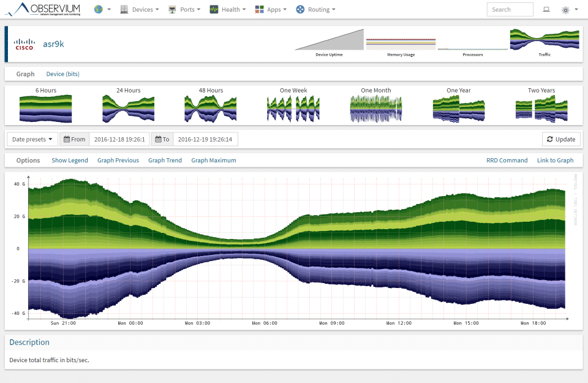Click the Update button
The image size is (588, 383).
(561, 139)
